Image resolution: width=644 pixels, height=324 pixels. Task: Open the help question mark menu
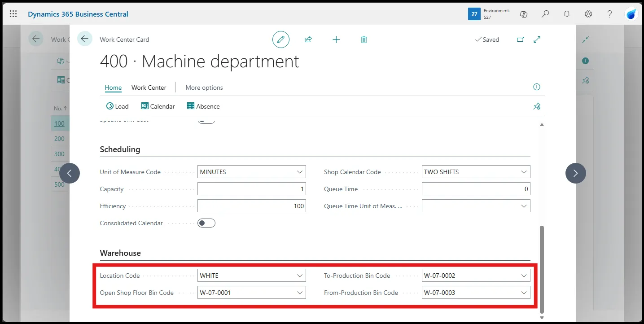point(609,14)
